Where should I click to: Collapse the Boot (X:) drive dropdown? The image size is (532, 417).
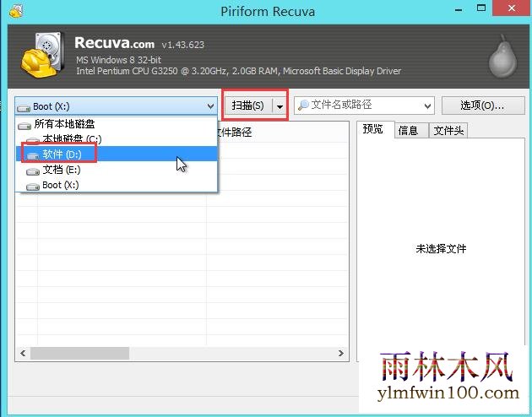pyautogui.click(x=210, y=106)
